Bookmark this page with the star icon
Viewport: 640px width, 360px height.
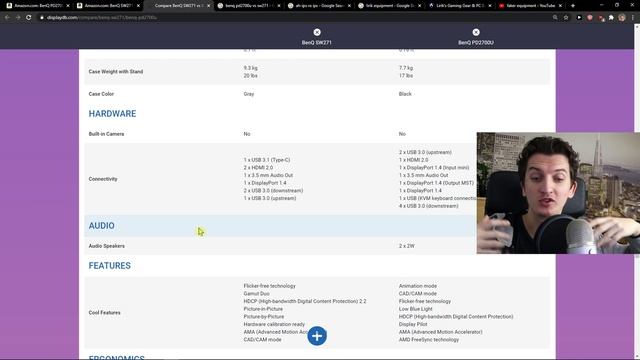click(x=566, y=18)
